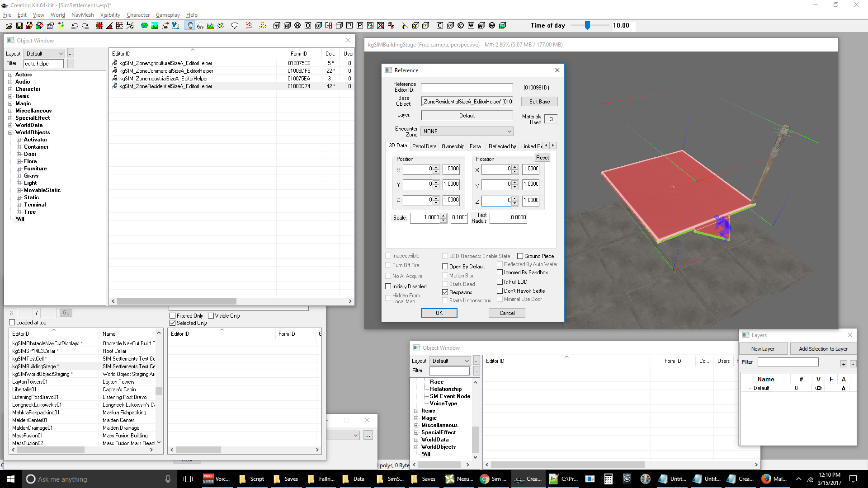This screenshot has width=868, height=488.
Task: Click the open file folder toolbar icon
Action: click(x=9, y=26)
